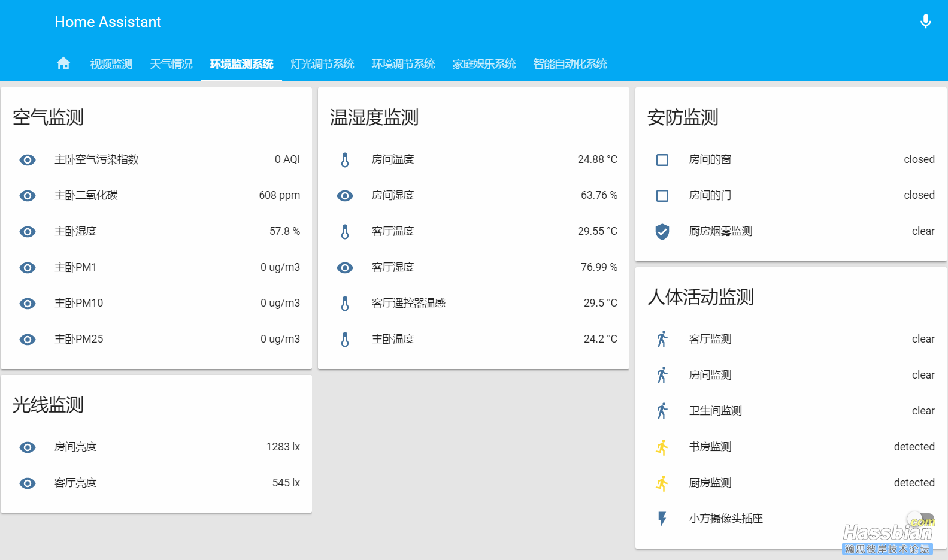Click the 63.76 % humidity value
The width and height of the screenshot is (948, 560).
coord(599,195)
